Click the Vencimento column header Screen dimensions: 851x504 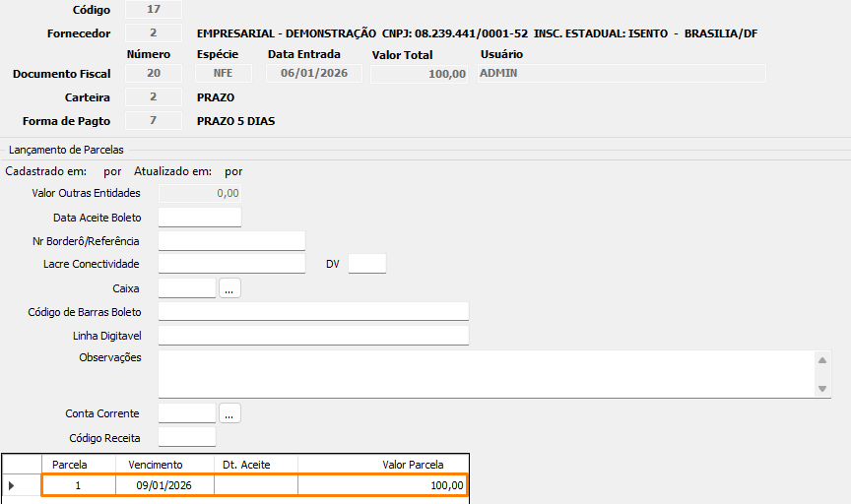pos(165,465)
